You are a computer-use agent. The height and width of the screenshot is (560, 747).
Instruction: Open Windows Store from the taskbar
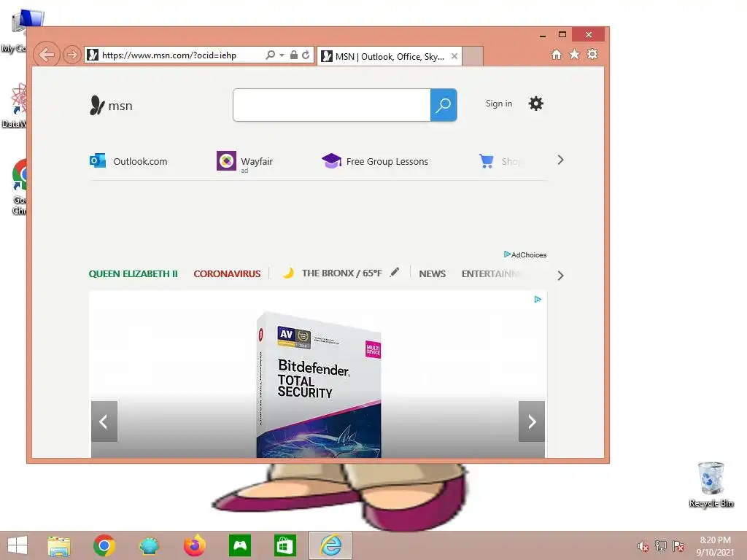tap(285, 545)
